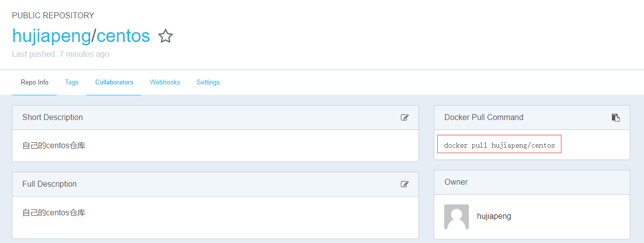Click the Short Description panel header

(x=215, y=118)
